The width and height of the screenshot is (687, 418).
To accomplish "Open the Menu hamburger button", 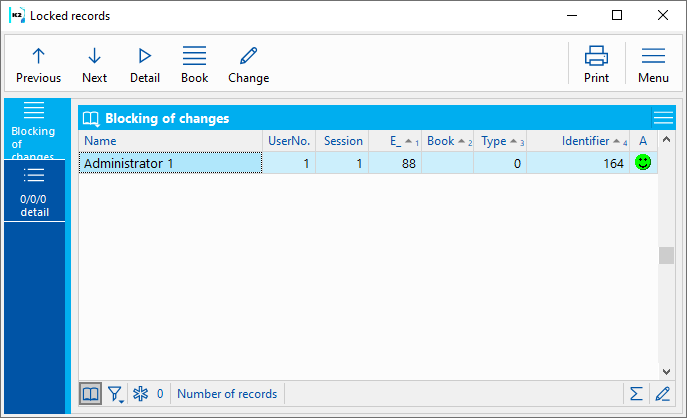I will tap(653, 65).
